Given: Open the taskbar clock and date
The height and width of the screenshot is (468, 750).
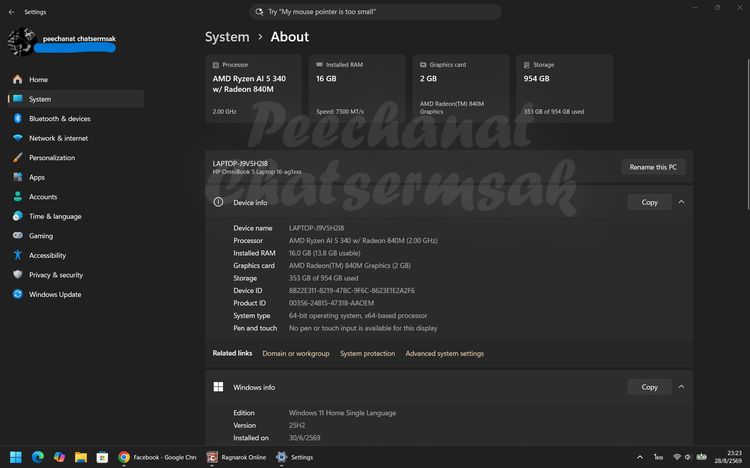Looking at the screenshot, I should 728,457.
